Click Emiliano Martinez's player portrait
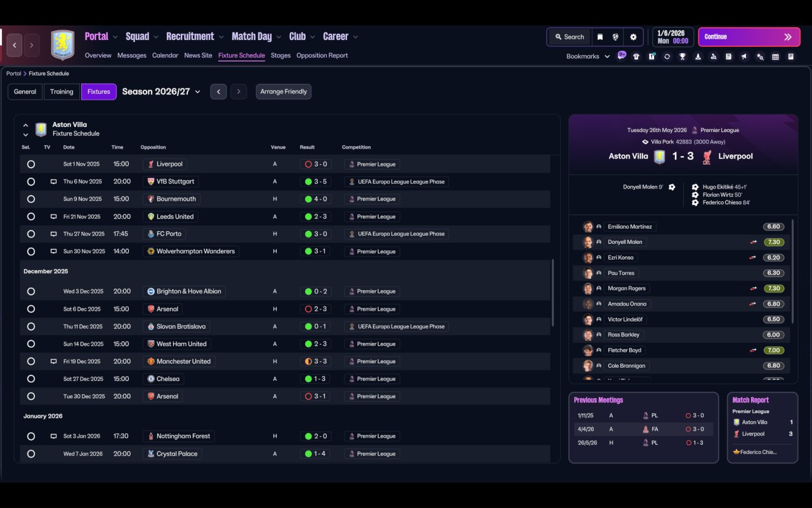Screen dimensions: 812x508 coord(588,227)
